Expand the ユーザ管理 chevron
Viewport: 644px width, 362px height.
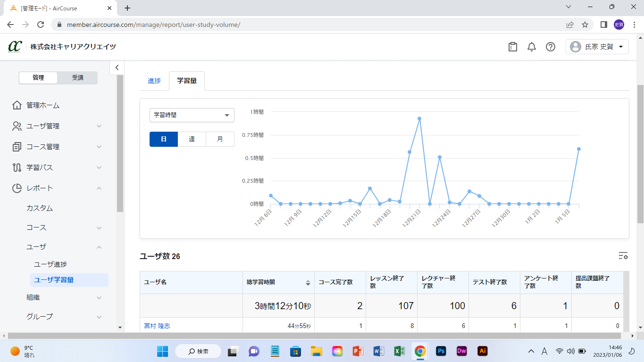pyautogui.click(x=99, y=126)
